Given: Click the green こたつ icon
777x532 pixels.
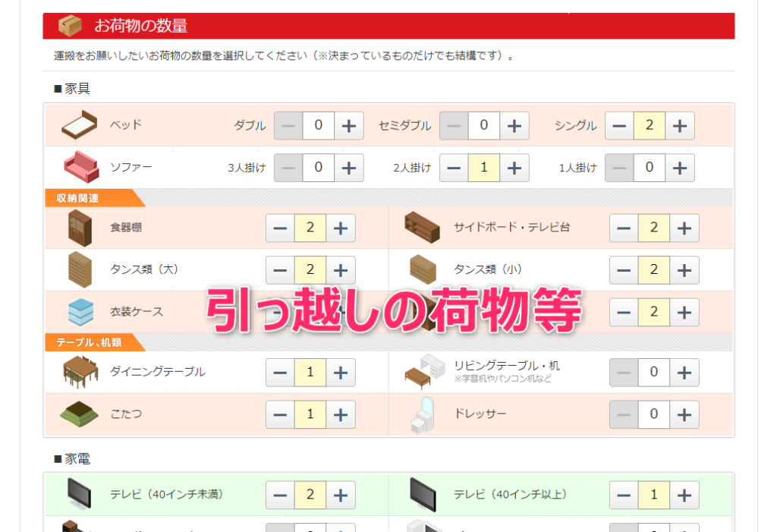Looking at the screenshot, I should [79, 414].
